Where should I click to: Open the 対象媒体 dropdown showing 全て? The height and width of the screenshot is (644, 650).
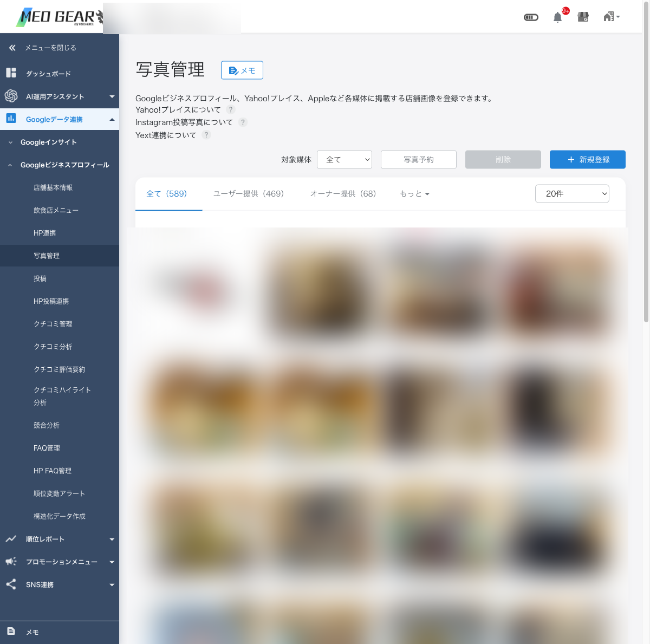coord(344,159)
